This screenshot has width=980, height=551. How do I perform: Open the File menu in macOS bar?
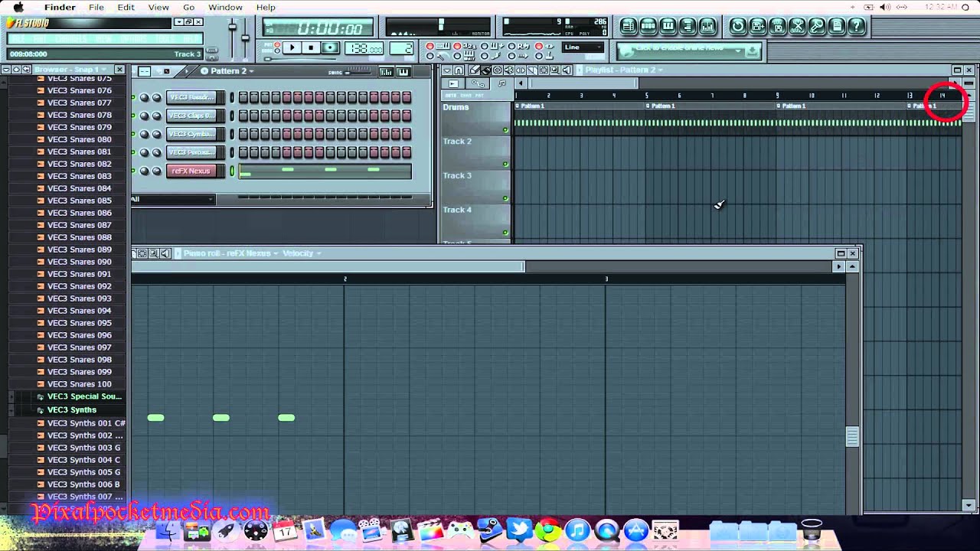point(96,7)
